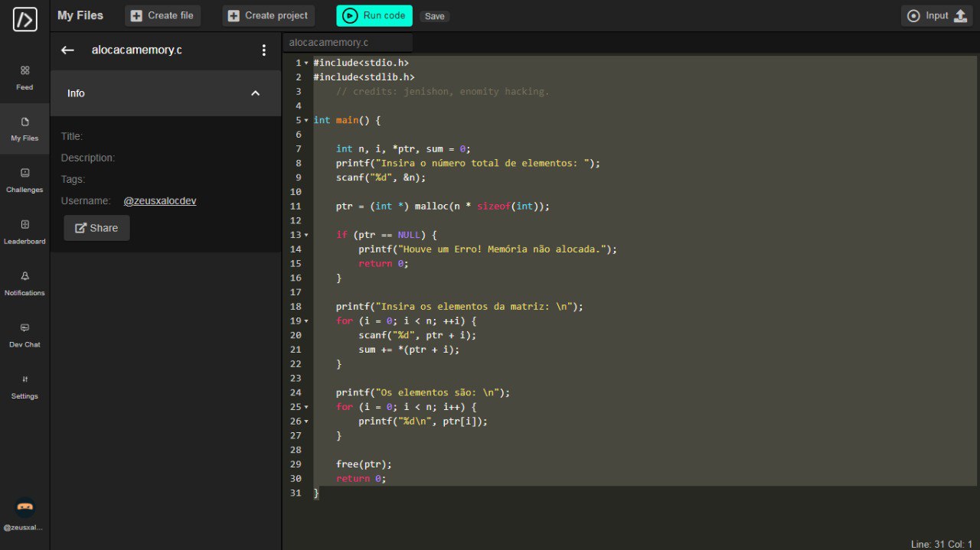Switch to the alocacamemory.c editor tab

[x=347, y=42]
